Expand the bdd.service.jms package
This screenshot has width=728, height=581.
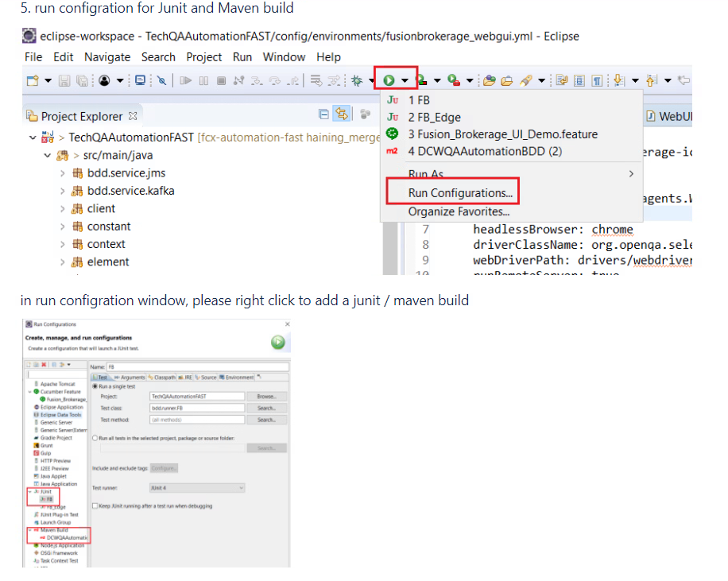coord(62,173)
